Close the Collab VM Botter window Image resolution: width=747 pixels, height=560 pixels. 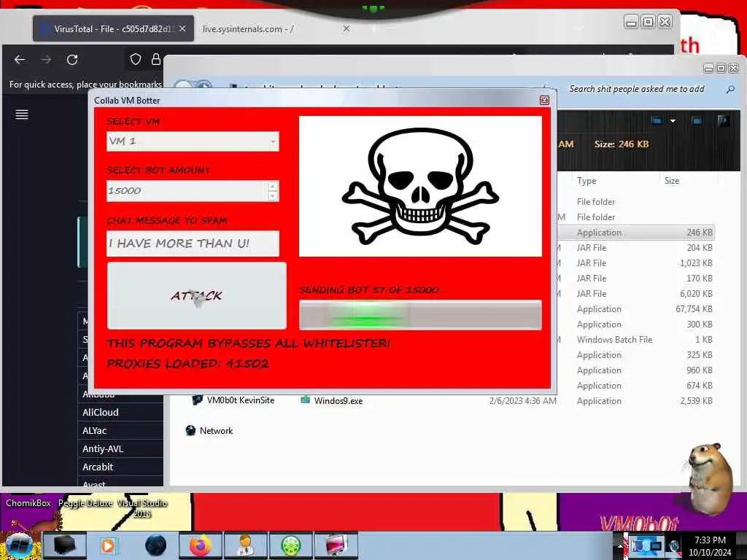[x=544, y=100]
